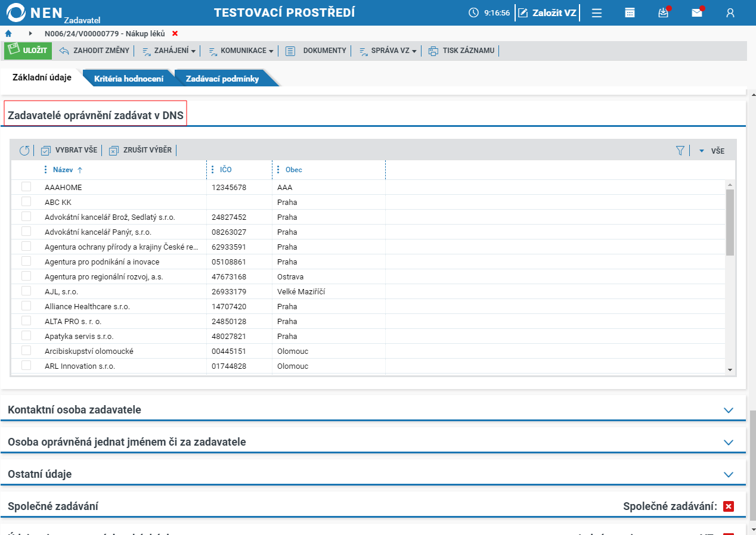Click the table's vertical scrollbar thumb
This screenshot has width=756, height=535.
(x=730, y=222)
